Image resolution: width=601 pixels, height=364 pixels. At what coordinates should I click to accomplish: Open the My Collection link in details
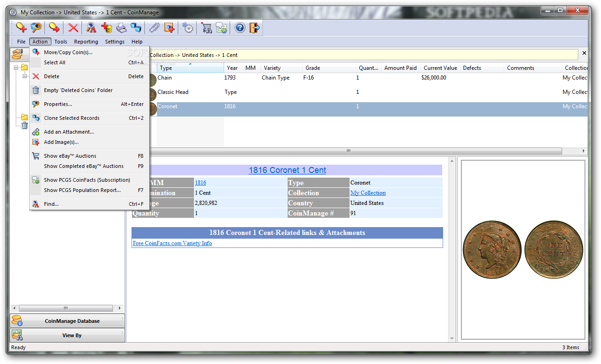click(x=368, y=193)
